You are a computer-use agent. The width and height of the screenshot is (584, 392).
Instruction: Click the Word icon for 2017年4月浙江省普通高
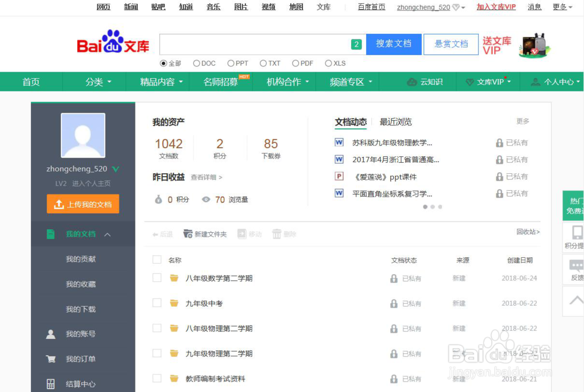point(339,160)
